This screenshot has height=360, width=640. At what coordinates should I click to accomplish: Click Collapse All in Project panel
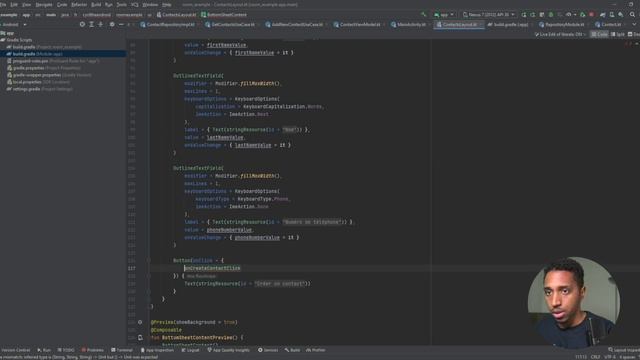[x=100, y=24]
